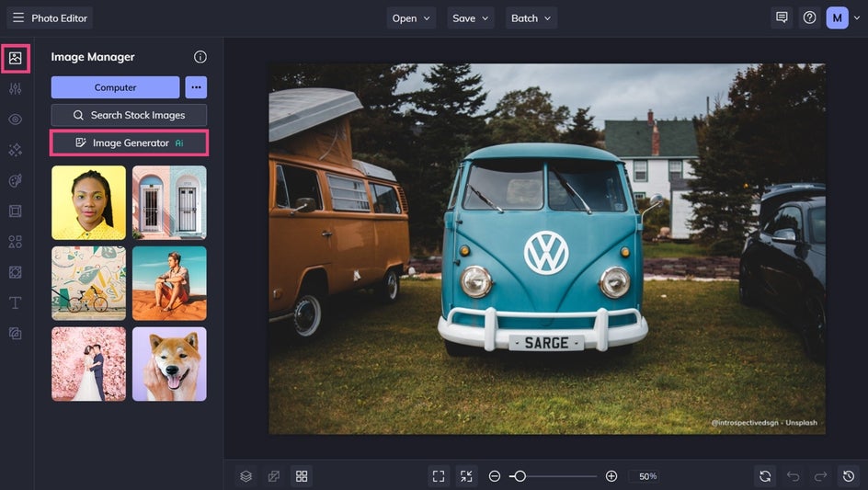Open the Layers panel icon

click(x=246, y=476)
